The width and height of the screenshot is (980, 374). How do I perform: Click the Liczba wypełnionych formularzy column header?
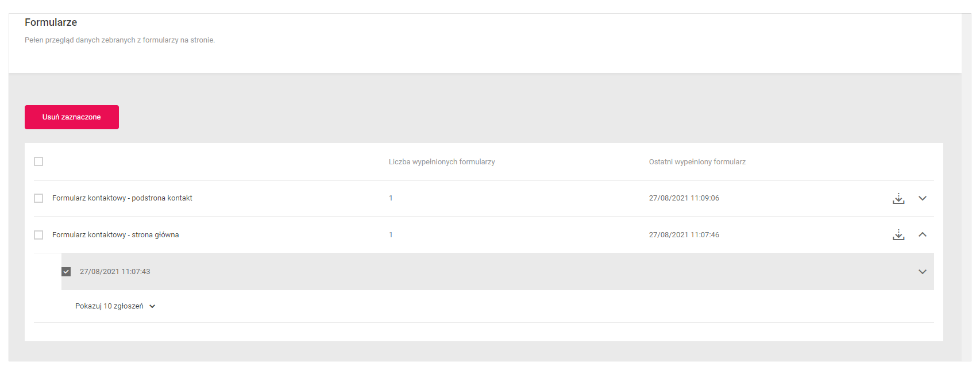click(x=442, y=162)
